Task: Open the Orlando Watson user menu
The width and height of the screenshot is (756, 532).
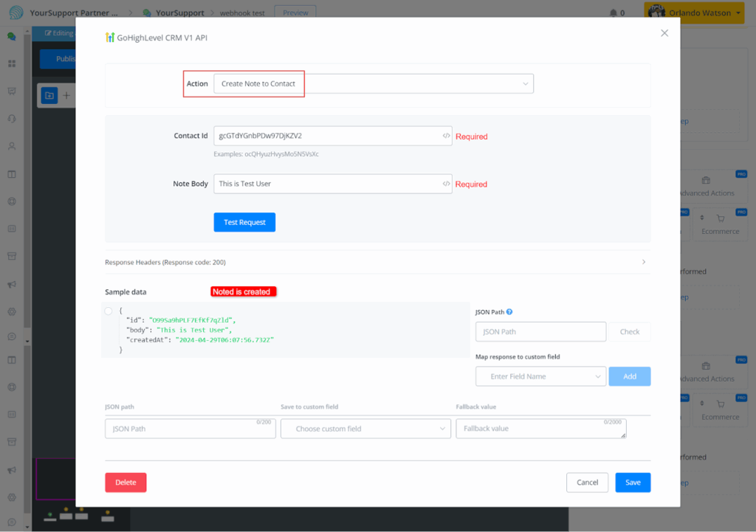Action: click(694, 13)
